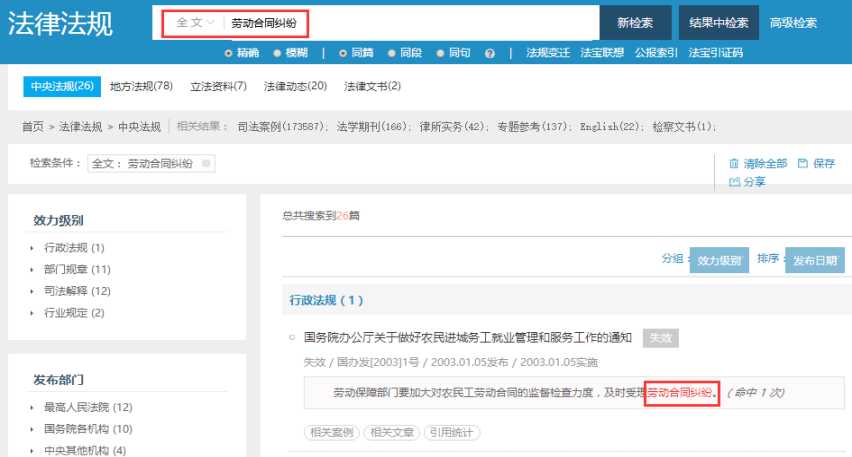Screen dimensions: 852x457
Task: Click the 行政法规 ( 1 ) group header
Action: [326, 300]
